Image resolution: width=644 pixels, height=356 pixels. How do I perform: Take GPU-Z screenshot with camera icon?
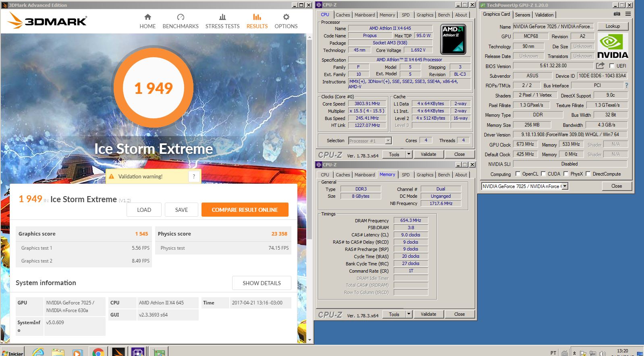[x=617, y=14]
